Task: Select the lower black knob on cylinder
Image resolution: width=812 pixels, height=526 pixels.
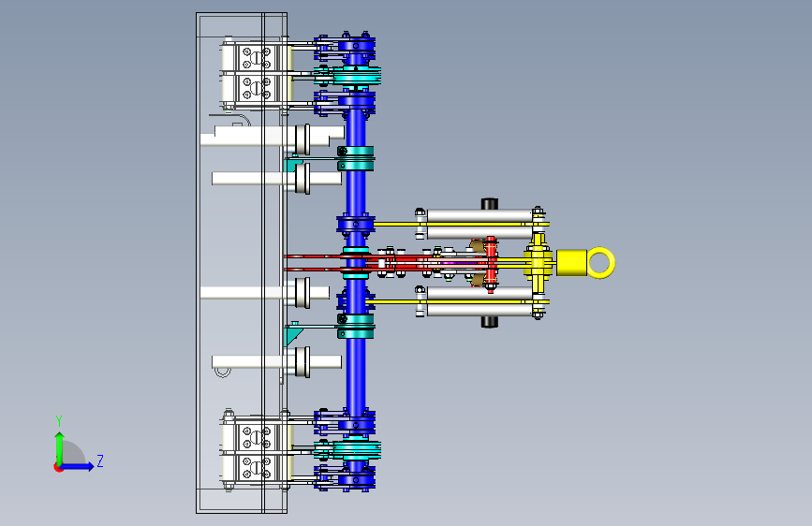Action: tap(490, 322)
